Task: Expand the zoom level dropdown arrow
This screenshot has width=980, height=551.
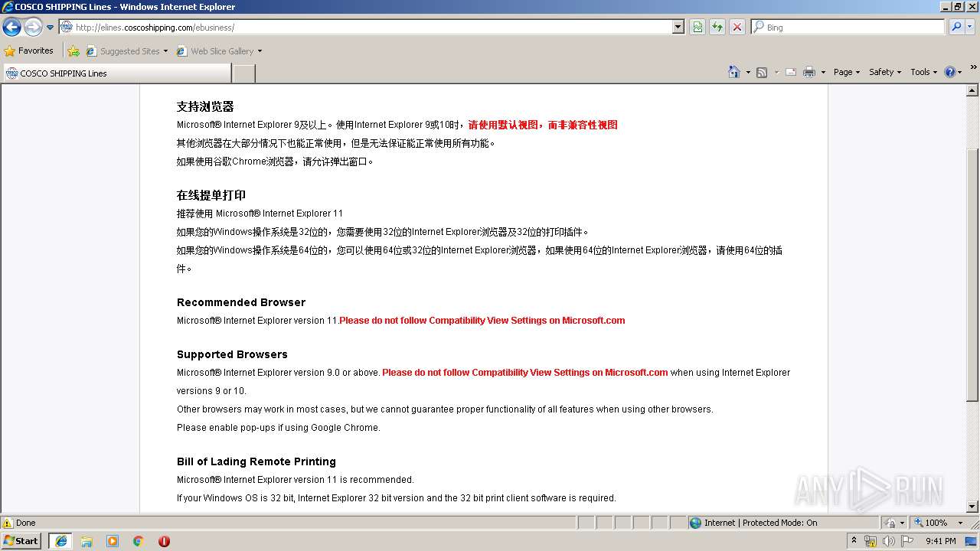Action: [x=960, y=523]
